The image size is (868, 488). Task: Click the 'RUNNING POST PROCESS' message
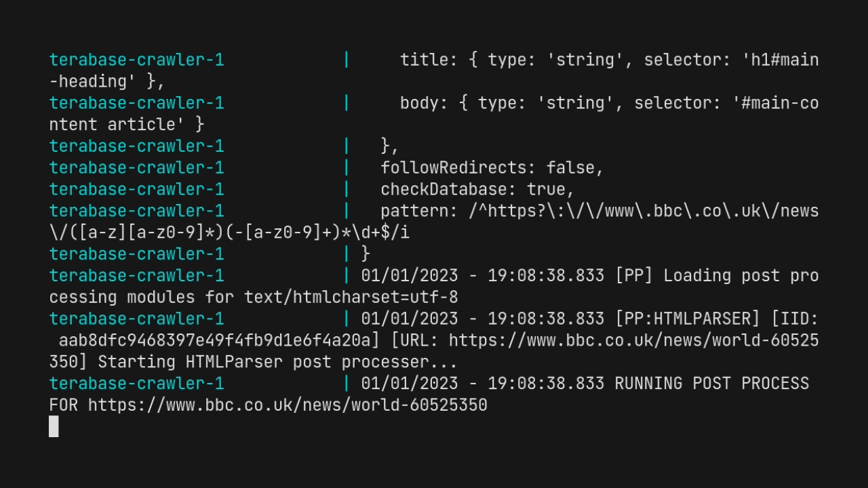[711, 384]
